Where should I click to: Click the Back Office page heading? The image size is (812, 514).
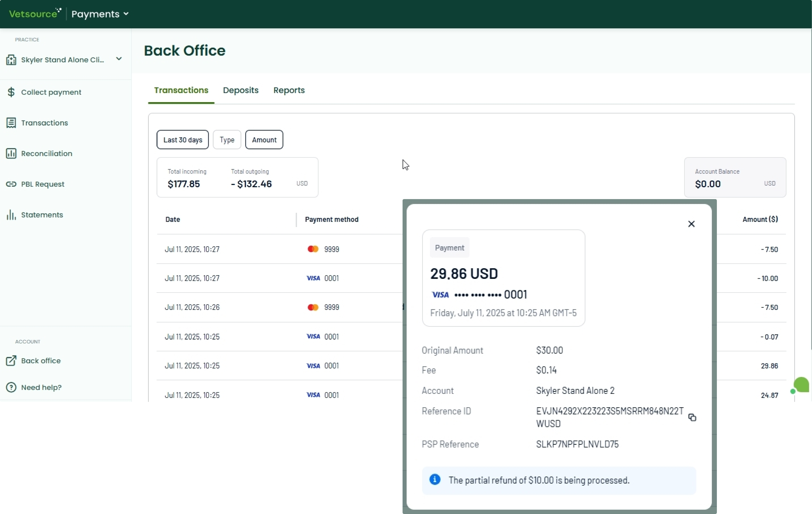point(185,51)
